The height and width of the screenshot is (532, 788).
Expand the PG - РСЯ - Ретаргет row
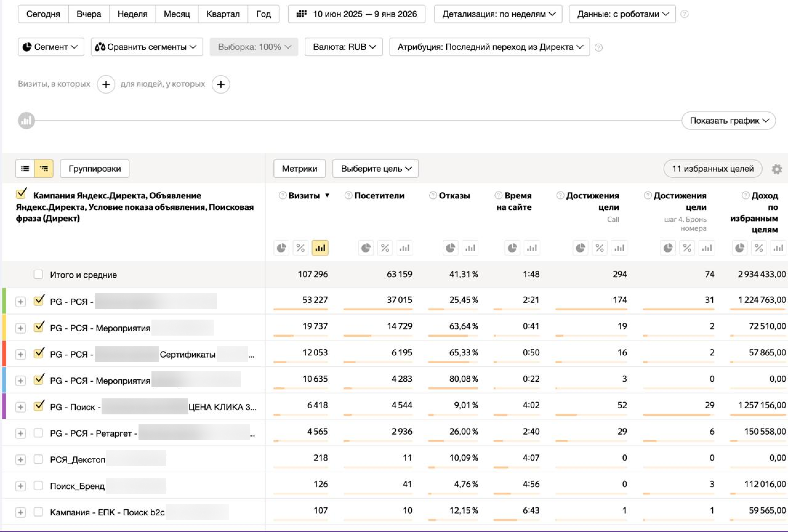pyautogui.click(x=20, y=433)
